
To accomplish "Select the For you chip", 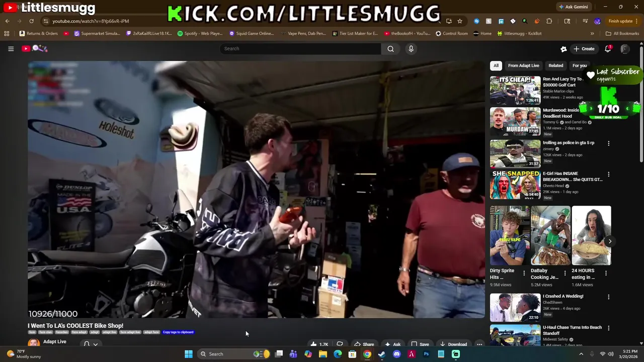I will 580,65.
